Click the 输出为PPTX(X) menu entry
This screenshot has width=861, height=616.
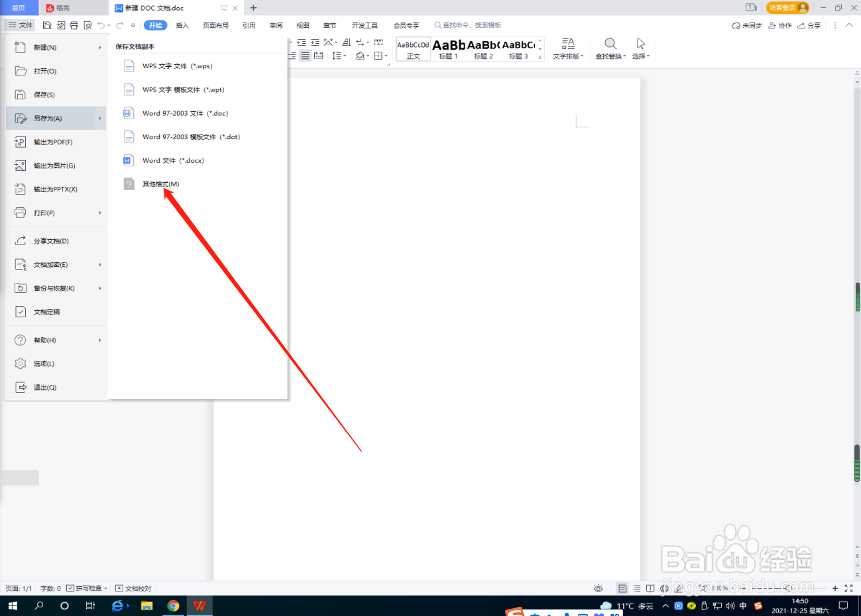coord(56,189)
